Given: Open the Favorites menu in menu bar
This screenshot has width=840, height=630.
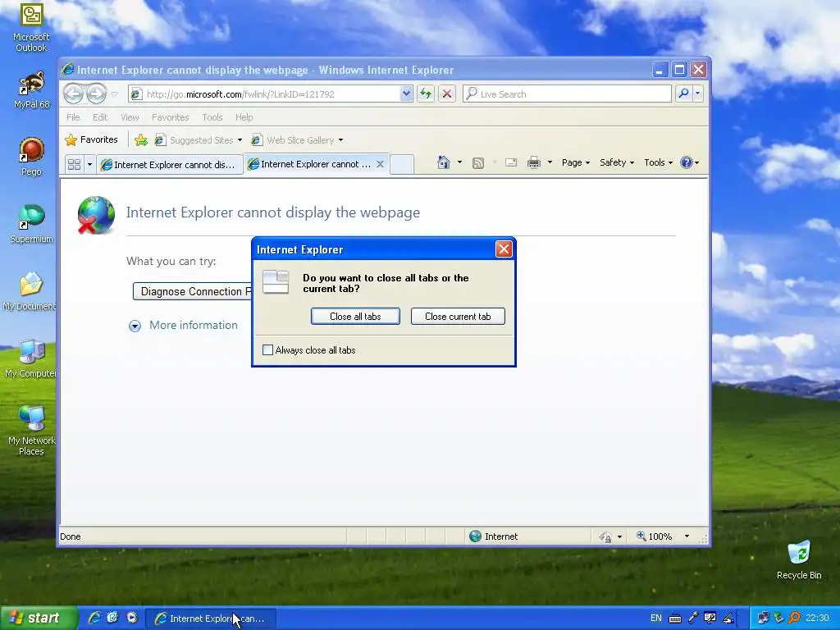Looking at the screenshot, I should 171,117.
